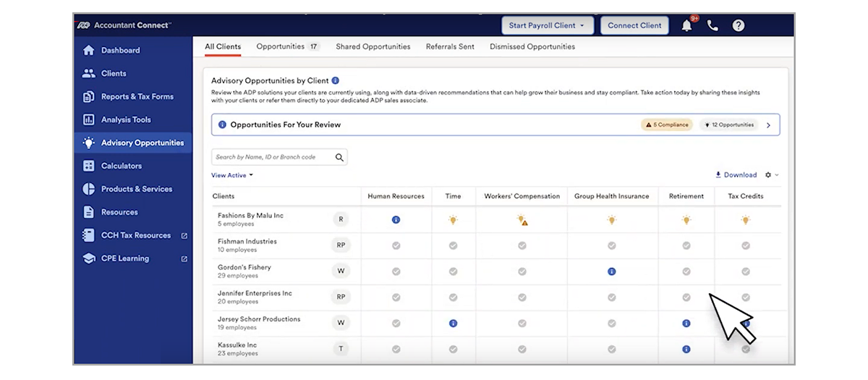Click the Reports & Tax Forms icon
868x380 pixels.
[x=89, y=96]
